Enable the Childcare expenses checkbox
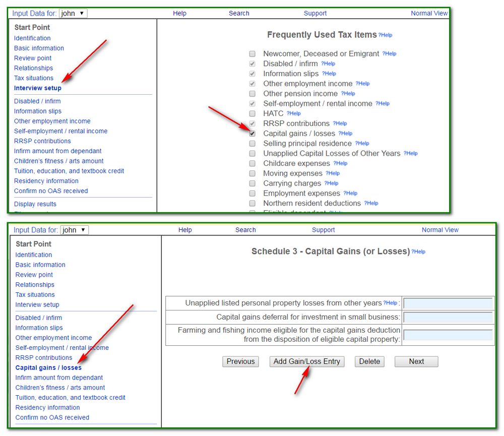The image size is (504, 436). pyautogui.click(x=253, y=163)
